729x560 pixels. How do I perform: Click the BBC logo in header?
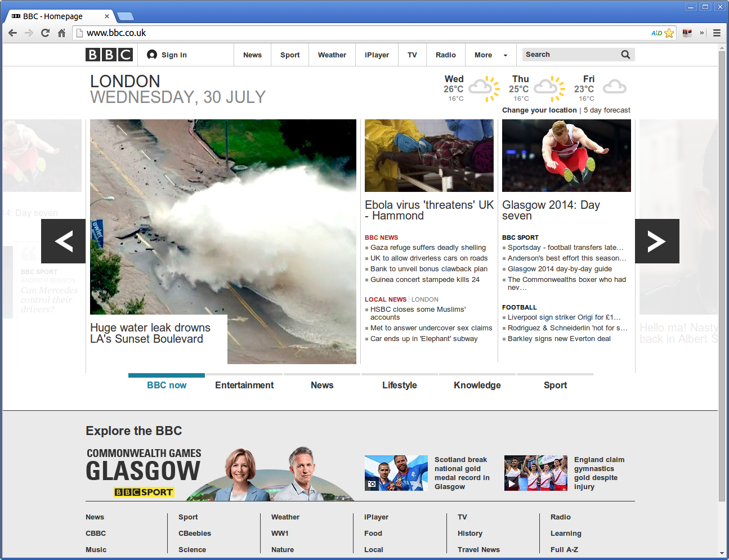click(x=109, y=55)
